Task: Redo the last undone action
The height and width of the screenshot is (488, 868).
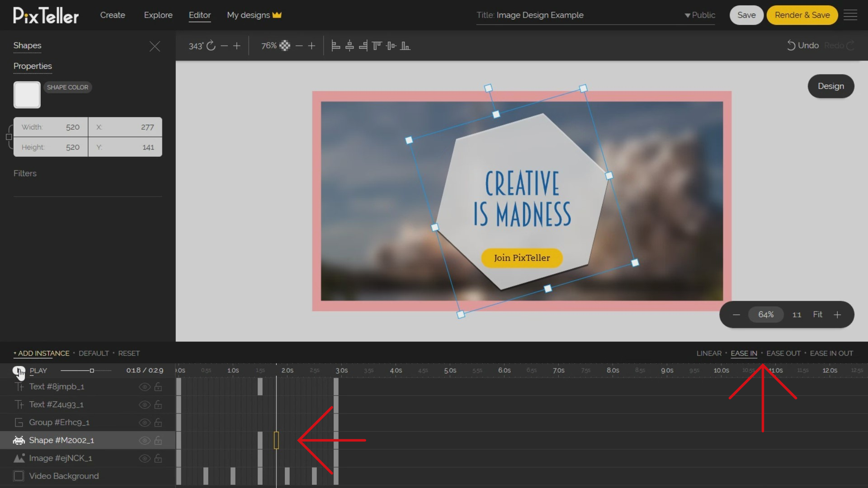Action: coord(839,46)
